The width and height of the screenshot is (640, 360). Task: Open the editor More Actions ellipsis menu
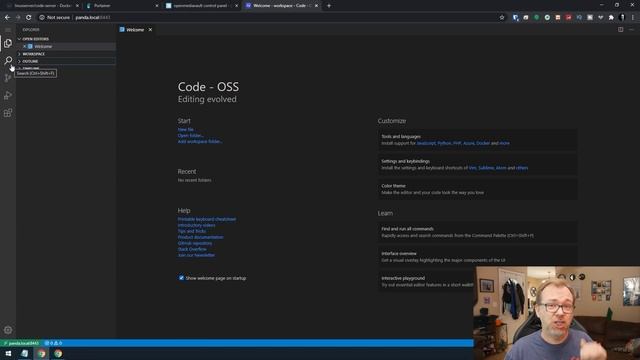(x=631, y=29)
